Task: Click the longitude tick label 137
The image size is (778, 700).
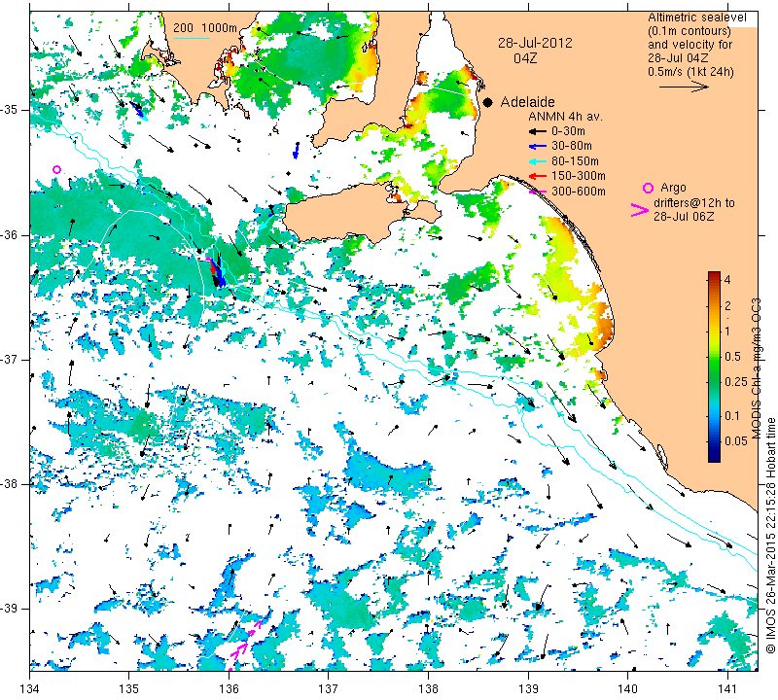Action: tap(328, 688)
